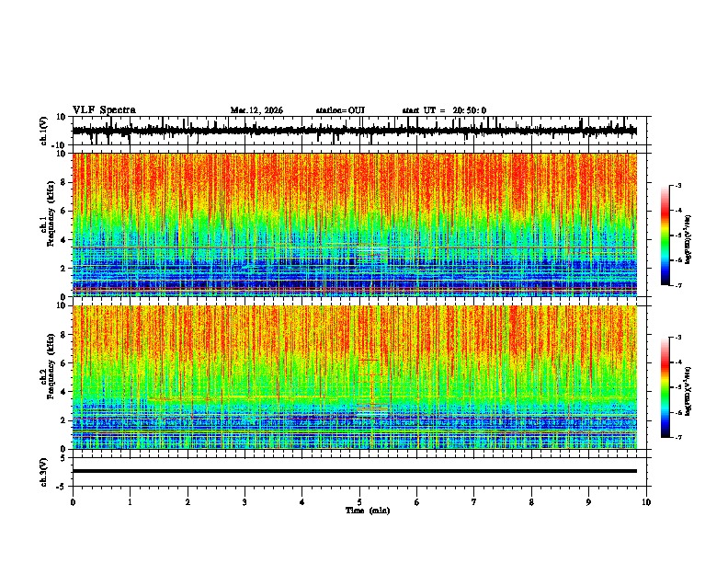The height and width of the screenshot is (563, 728).
Task: Click the ch.2 spectrogram color scale bar
Action: point(665,387)
